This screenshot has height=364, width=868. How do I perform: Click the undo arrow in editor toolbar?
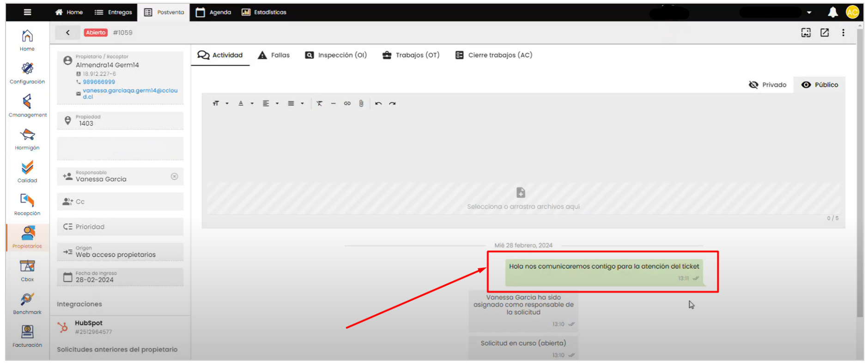tap(378, 104)
